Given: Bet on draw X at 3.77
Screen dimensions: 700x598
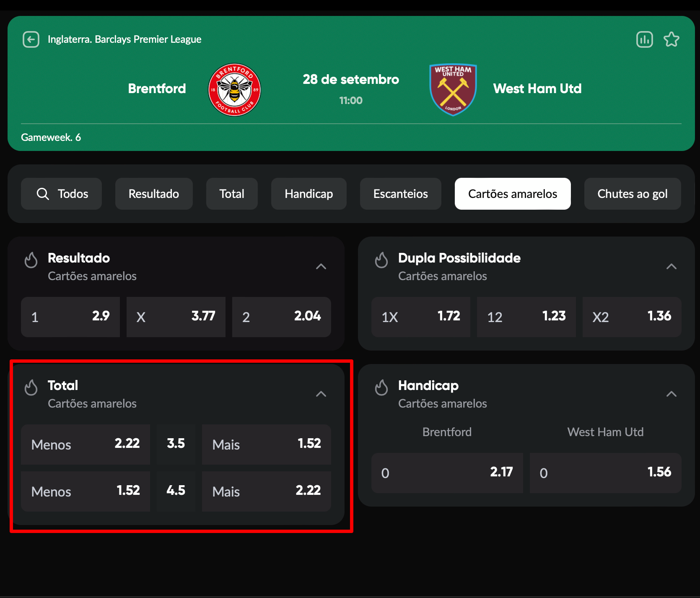Looking at the screenshot, I should pos(176,317).
